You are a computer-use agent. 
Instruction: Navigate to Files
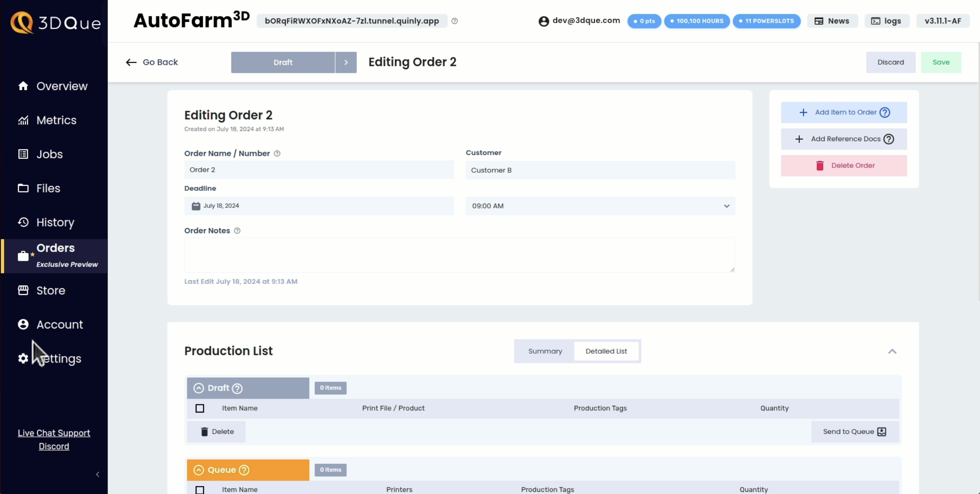(48, 188)
